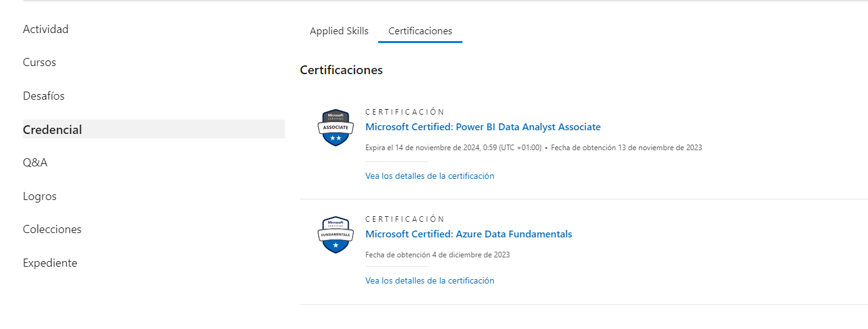Navigate to Logros in sidebar
The height and width of the screenshot is (329, 868).
[40, 196]
